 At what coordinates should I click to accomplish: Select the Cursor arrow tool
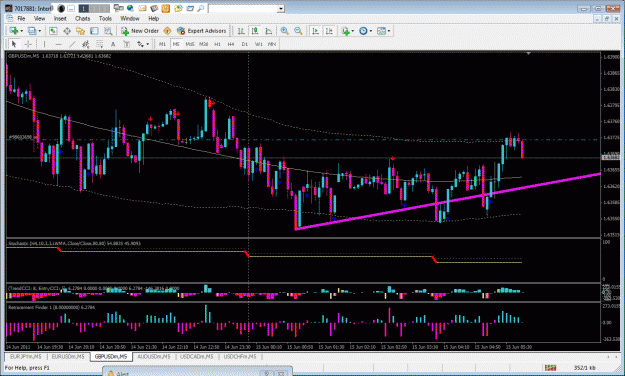tap(14, 44)
